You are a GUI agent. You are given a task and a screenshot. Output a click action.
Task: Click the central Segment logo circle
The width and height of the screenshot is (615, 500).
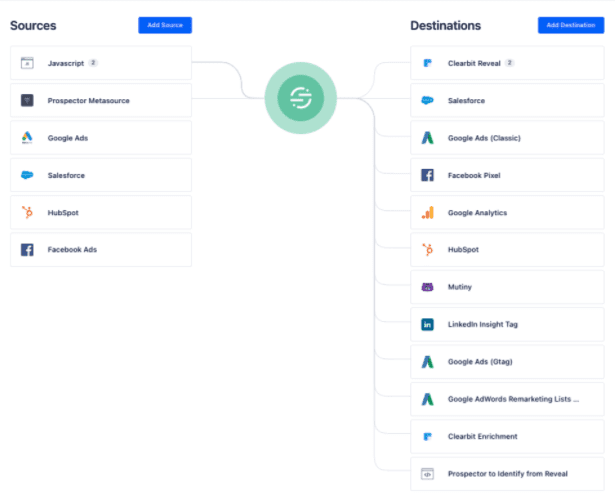(x=301, y=98)
